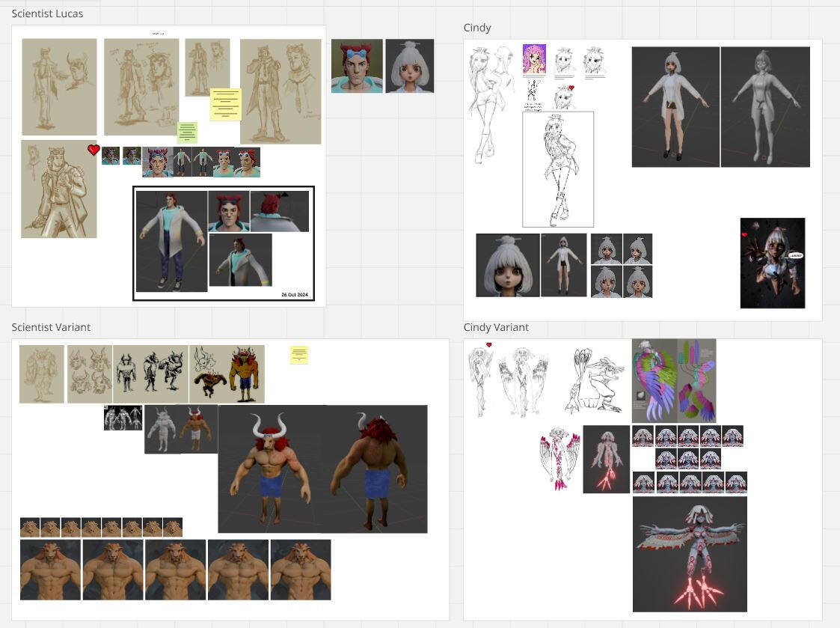This screenshot has height=628, width=840.
Task: Open the colorful wings model image
Action: [x=674, y=380]
